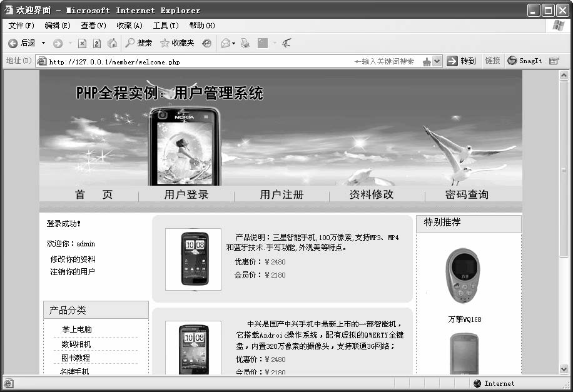Select 名牌手机 product category

(x=74, y=371)
